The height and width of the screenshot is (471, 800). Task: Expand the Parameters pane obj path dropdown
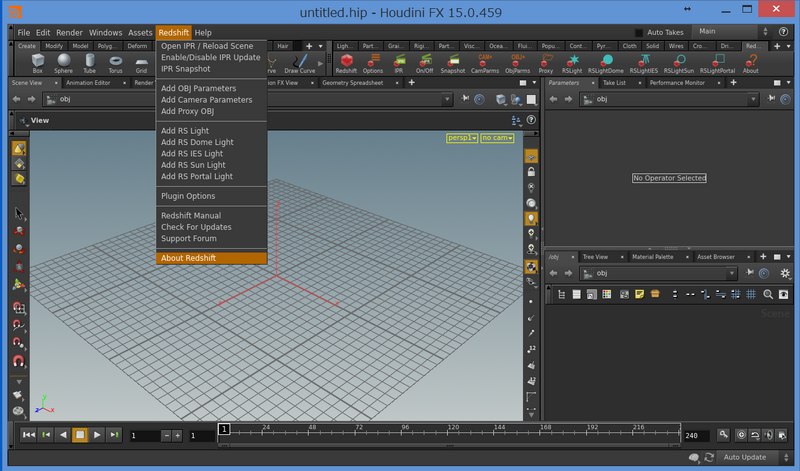tap(753, 100)
